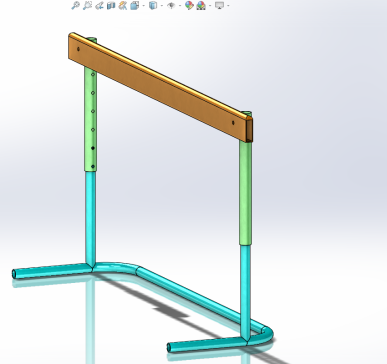Select the green right upright tube
Image resolution: width=387 pixels, height=364 pixels.
click(245, 193)
